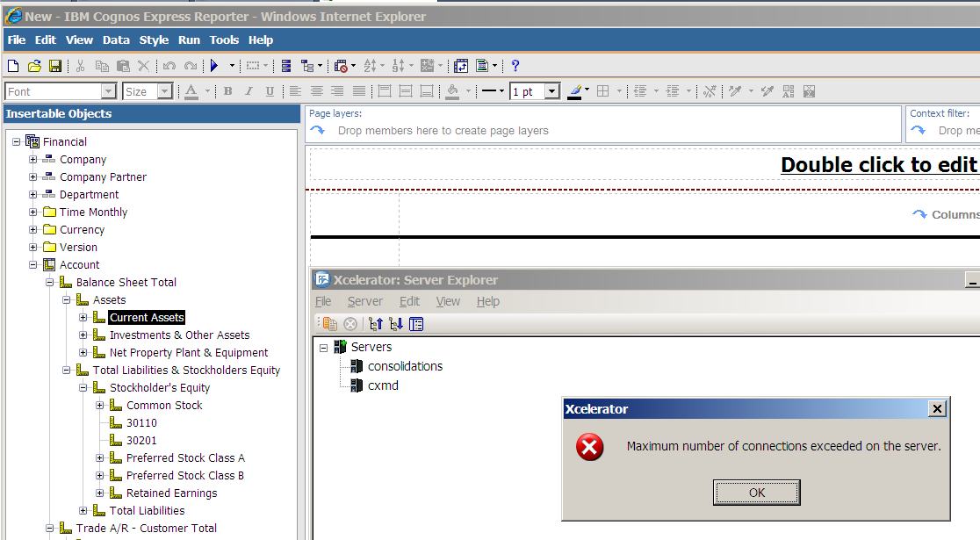The width and height of the screenshot is (980, 540).
Task: Set vertical align bottom
Action: point(427,91)
